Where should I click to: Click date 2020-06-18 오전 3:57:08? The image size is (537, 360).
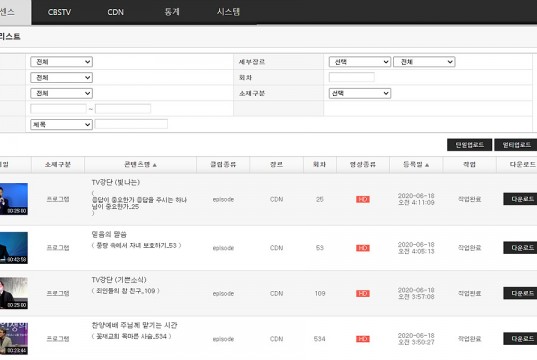pyautogui.click(x=416, y=293)
